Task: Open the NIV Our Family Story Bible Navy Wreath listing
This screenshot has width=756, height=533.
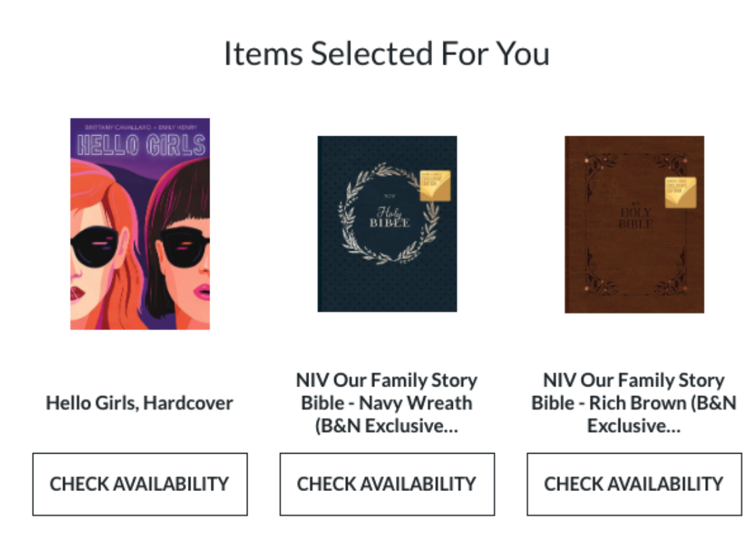Action: click(x=386, y=402)
